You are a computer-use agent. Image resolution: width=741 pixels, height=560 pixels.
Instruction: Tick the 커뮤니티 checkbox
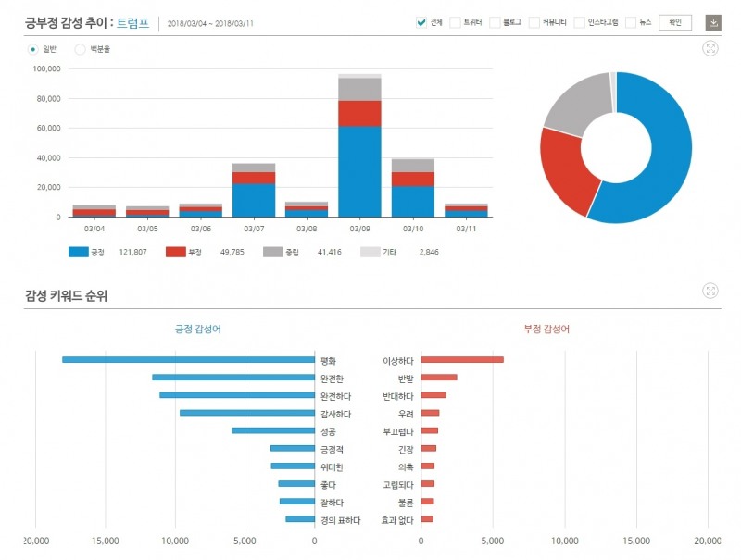pyautogui.click(x=534, y=22)
